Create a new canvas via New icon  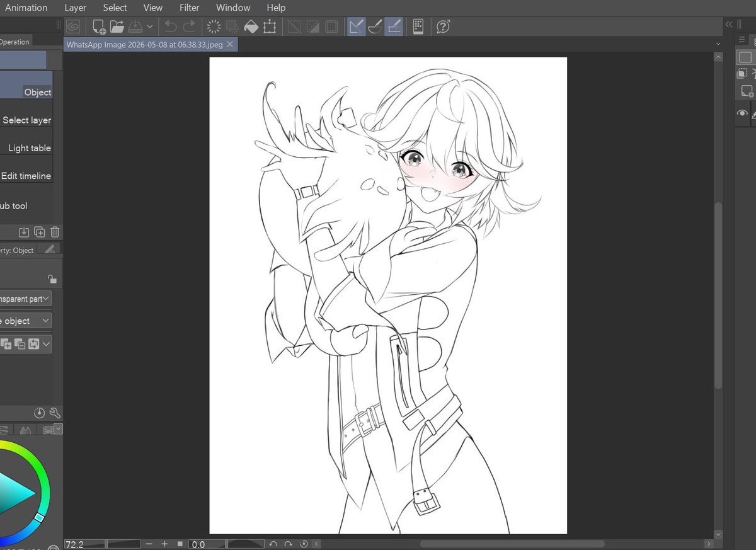99,26
